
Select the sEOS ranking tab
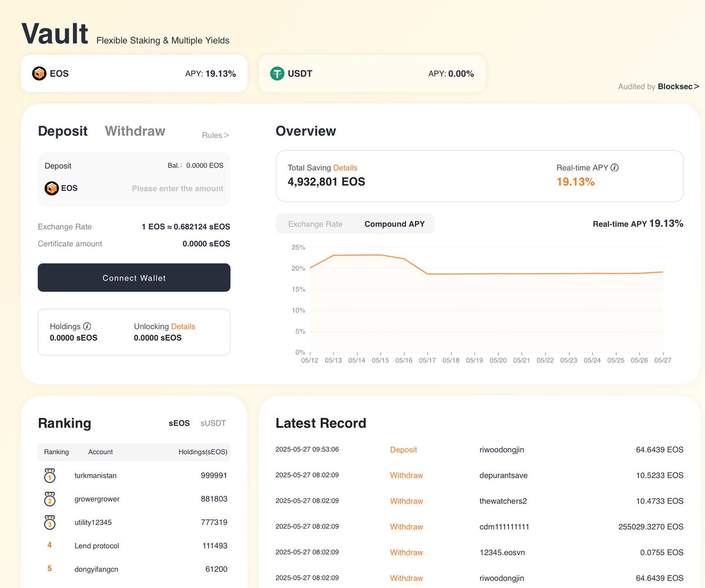click(x=179, y=423)
